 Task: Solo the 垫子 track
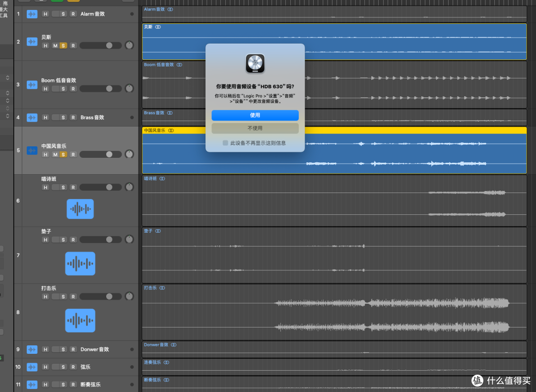click(63, 240)
